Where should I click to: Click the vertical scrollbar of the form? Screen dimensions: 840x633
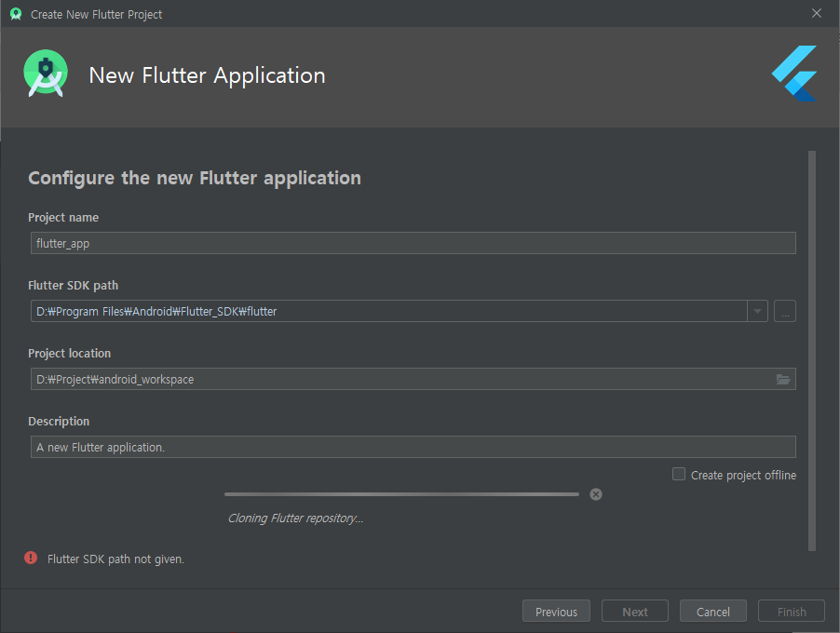(812, 351)
